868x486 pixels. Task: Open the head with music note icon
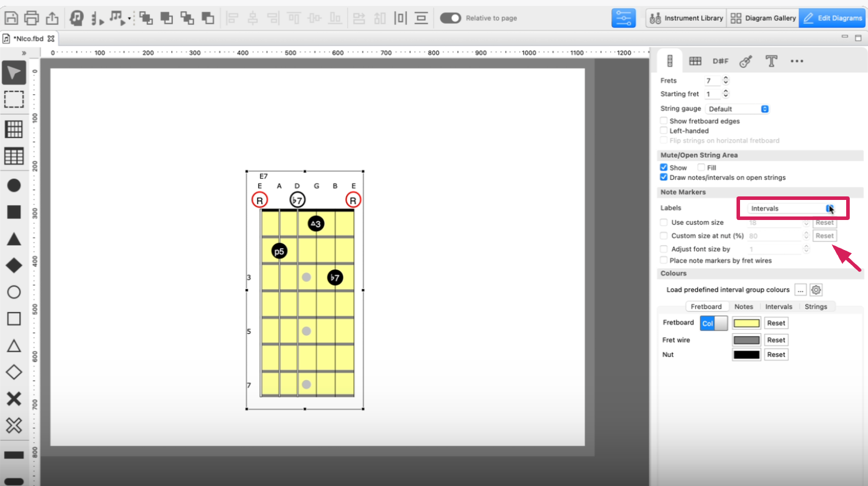76,18
